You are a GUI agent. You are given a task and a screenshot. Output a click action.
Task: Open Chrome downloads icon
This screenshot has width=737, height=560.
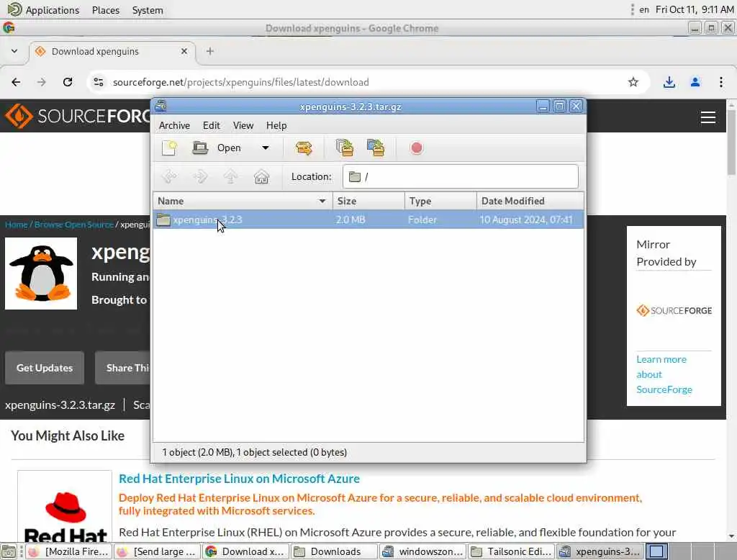[669, 82]
